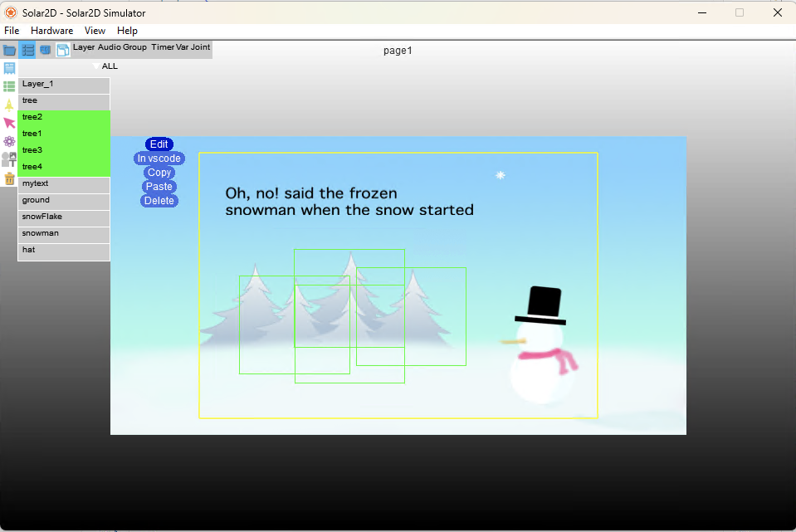Minimize the Solar2D Simulator window
Image resolution: width=796 pixels, height=532 pixels.
[702, 12]
